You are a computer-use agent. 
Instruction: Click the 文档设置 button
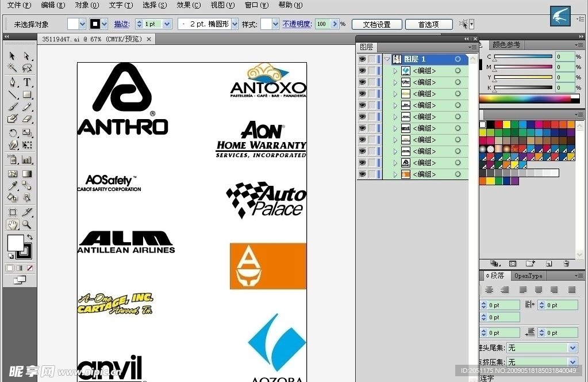tap(376, 24)
